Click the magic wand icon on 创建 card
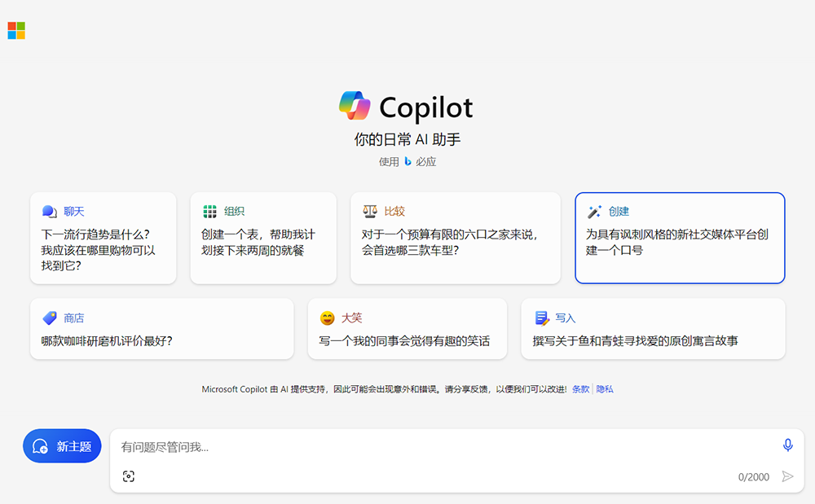Screen dimensions: 815x504 [x=594, y=212]
